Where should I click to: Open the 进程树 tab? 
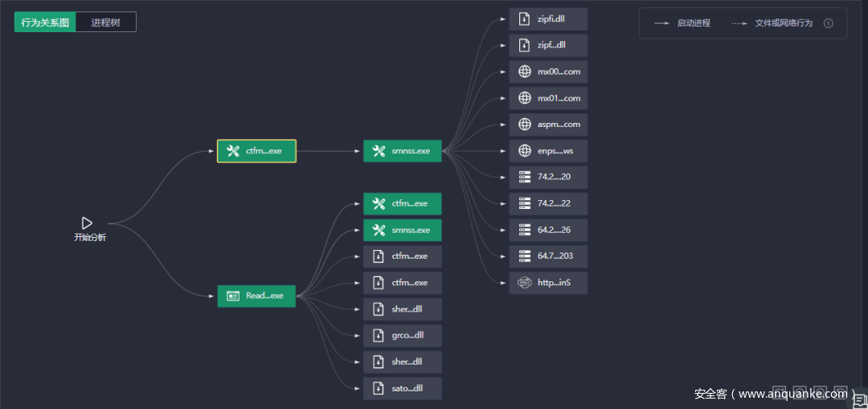pyautogui.click(x=105, y=22)
